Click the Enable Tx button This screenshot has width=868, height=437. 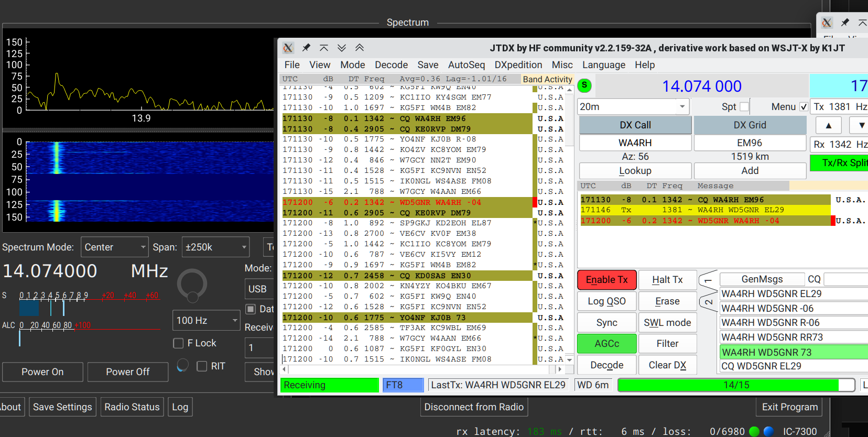pyautogui.click(x=606, y=280)
